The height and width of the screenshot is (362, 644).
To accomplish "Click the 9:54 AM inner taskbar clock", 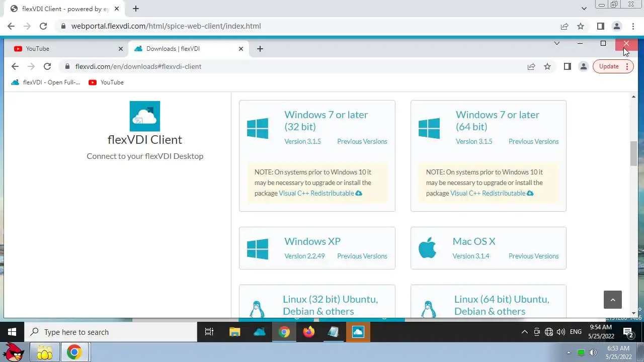I will 601,332.
